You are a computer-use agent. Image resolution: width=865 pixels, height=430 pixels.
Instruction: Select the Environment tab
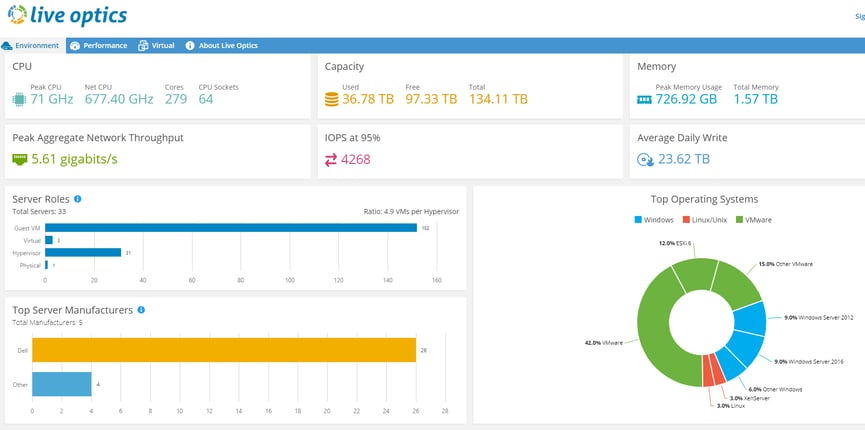coord(30,46)
